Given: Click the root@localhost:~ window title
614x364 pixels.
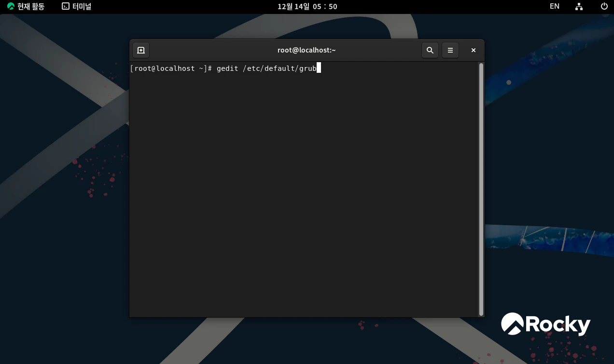Looking at the screenshot, I should click(307, 50).
